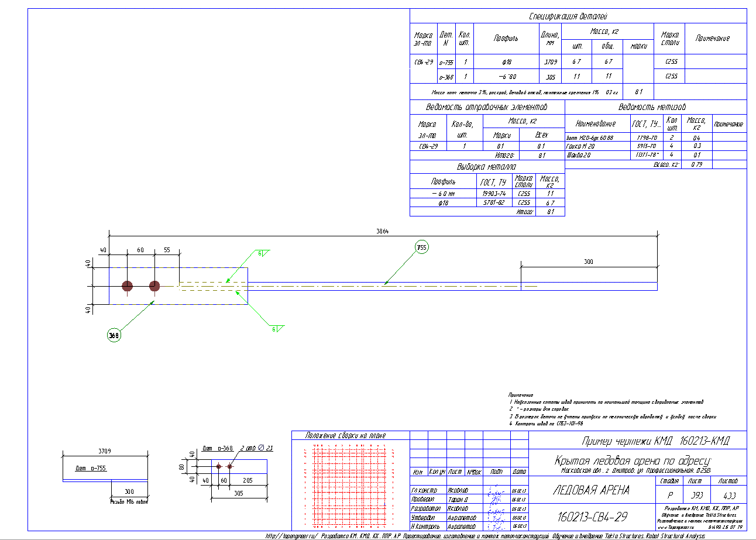This screenshot has height=540, width=756.
Task: Click the GOST value "5781-82"
Action: point(493,202)
